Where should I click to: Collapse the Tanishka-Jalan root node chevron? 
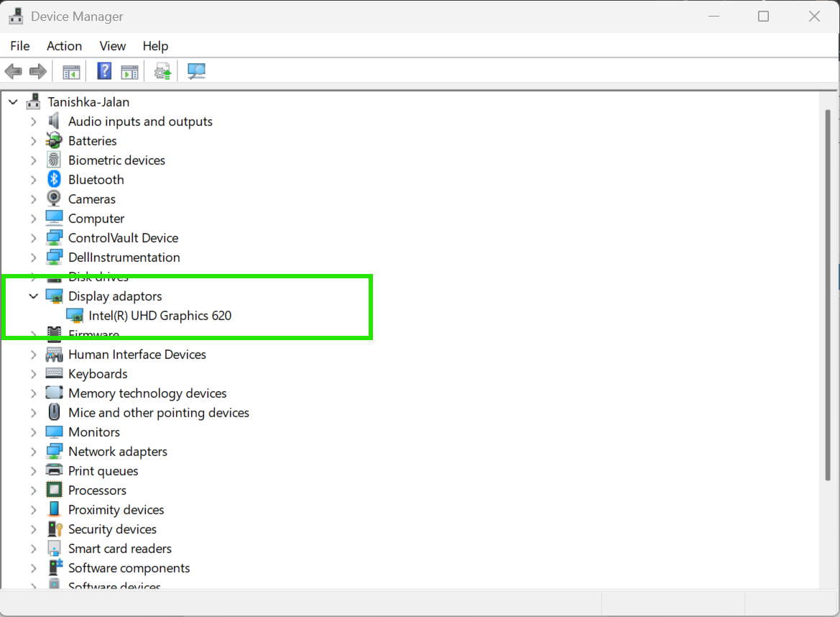pos(14,102)
